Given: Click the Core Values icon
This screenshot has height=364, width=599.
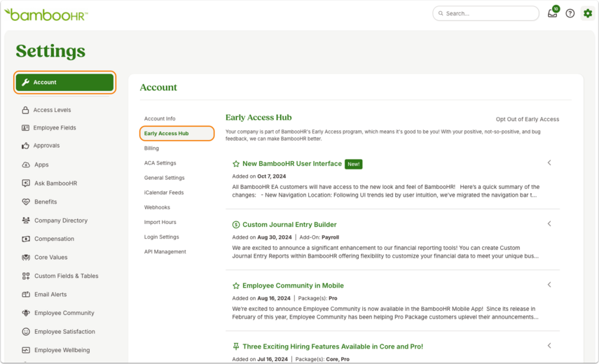Looking at the screenshot, I should click(26, 258).
